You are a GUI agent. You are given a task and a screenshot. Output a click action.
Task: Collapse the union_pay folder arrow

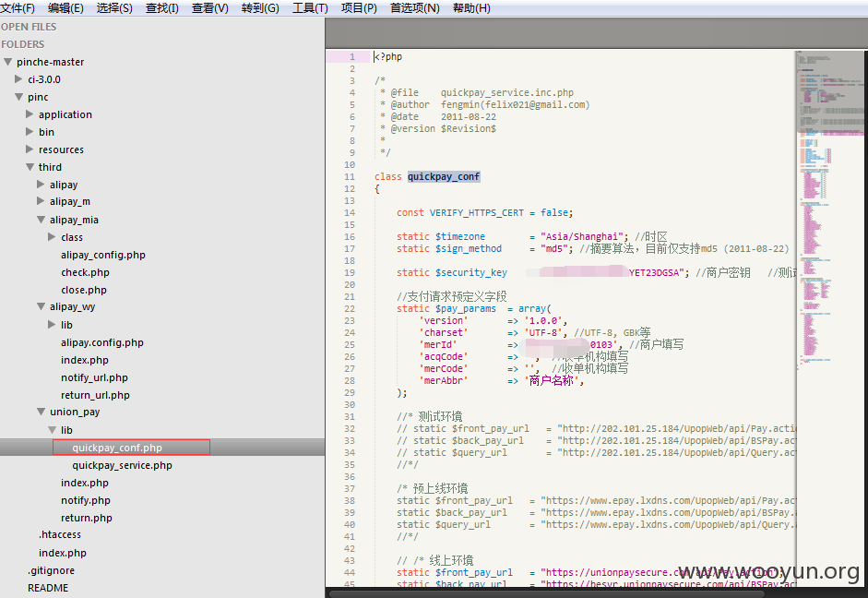tap(41, 412)
